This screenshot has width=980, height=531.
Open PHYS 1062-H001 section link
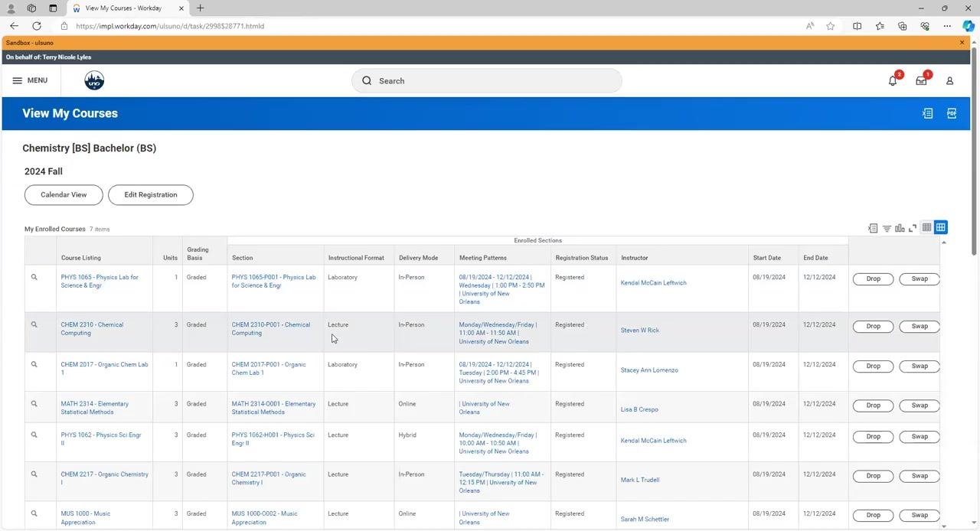273,438
